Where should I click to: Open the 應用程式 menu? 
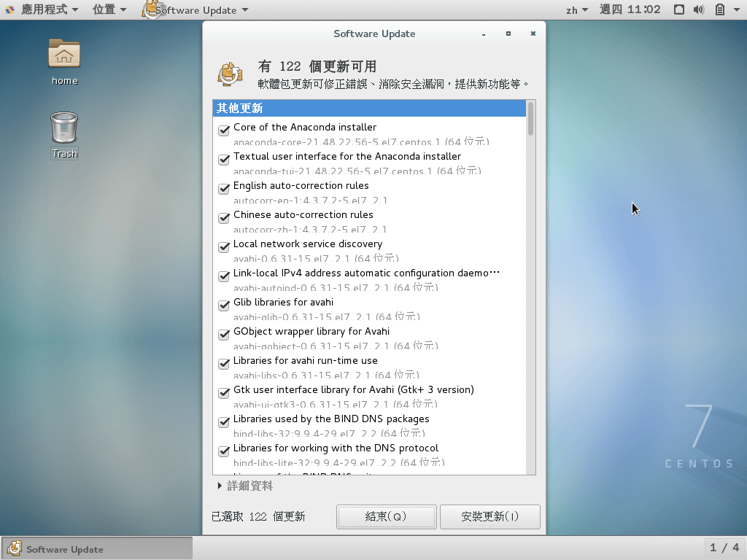click(x=44, y=9)
